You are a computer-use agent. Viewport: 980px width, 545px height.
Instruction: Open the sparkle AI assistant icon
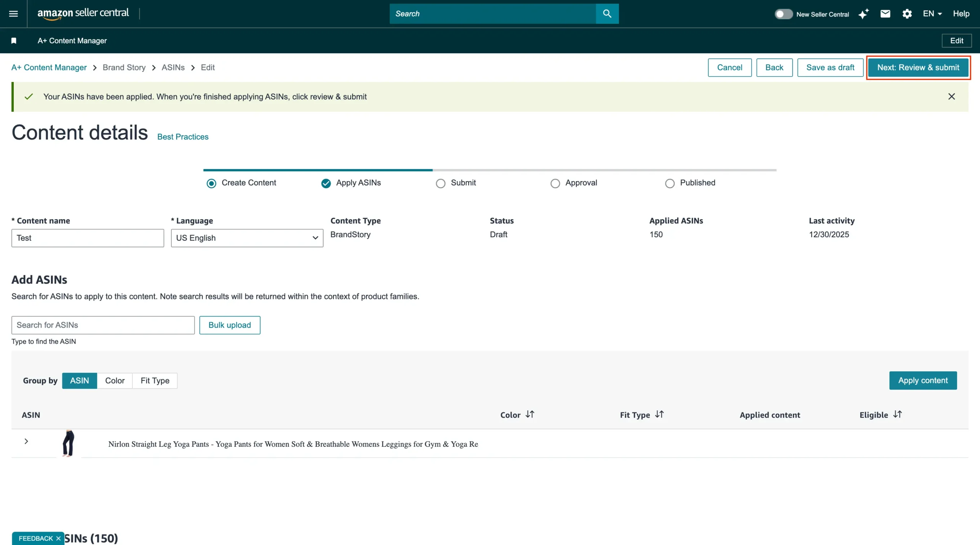(863, 14)
